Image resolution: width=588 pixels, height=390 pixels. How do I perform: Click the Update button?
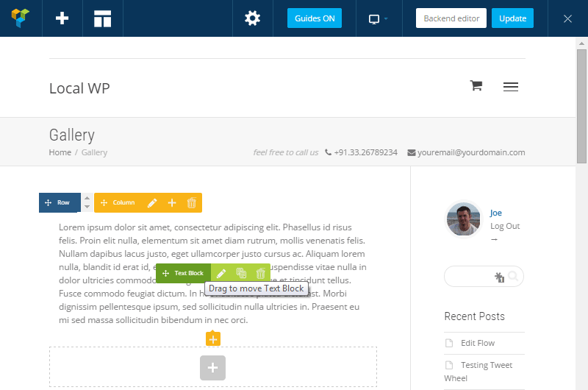coord(512,18)
